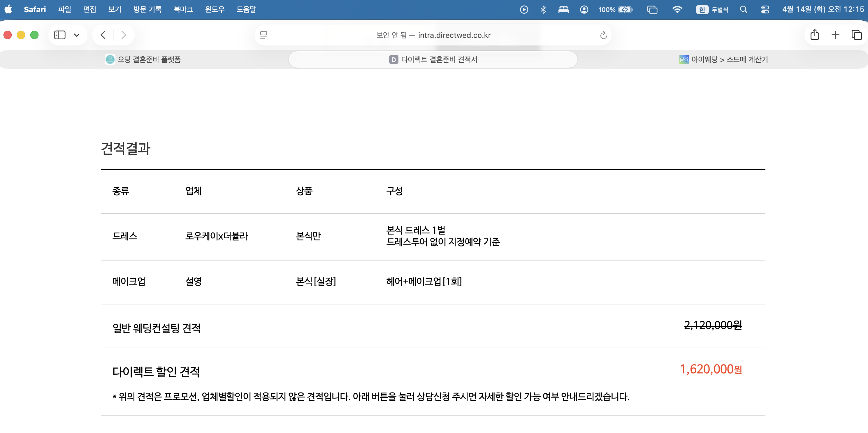Click the URL address field
Viewport: 868px width, 433px height.
433,35
